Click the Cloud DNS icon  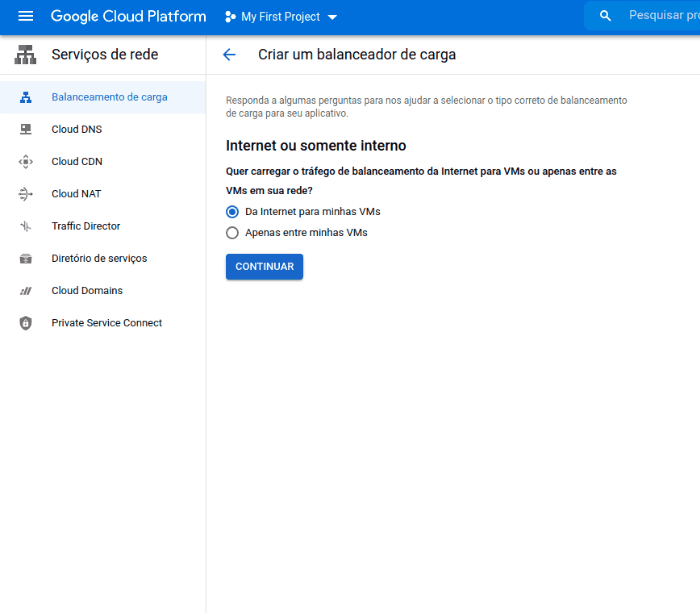[26, 129]
